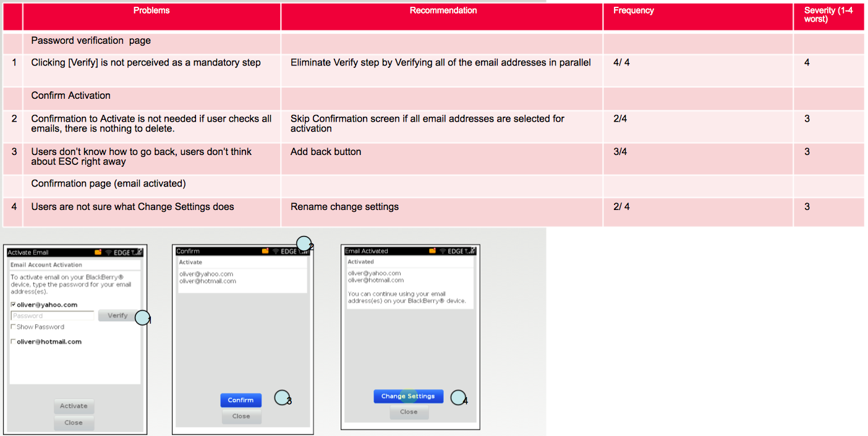Click Close on the Confirm screen

[x=241, y=416]
